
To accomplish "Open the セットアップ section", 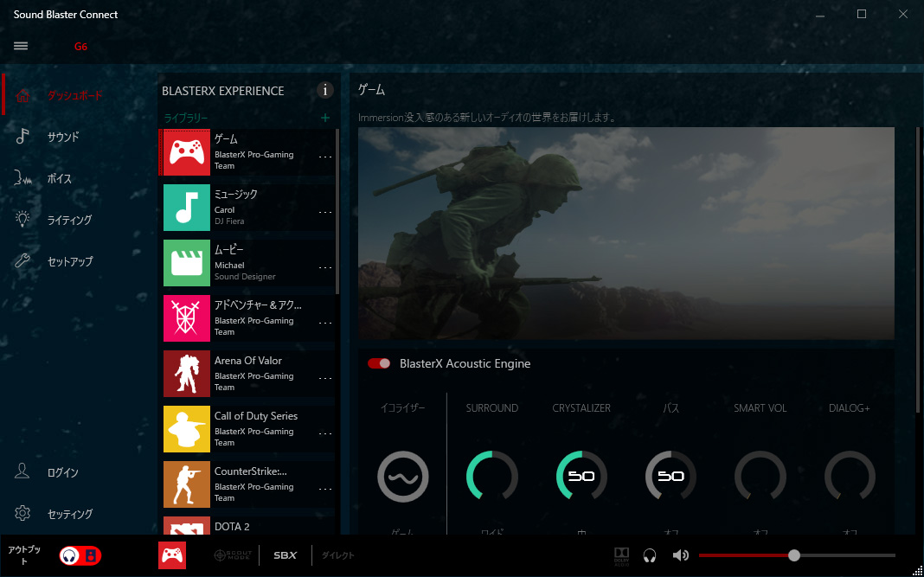I will pyautogui.click(x=70, y=261).
